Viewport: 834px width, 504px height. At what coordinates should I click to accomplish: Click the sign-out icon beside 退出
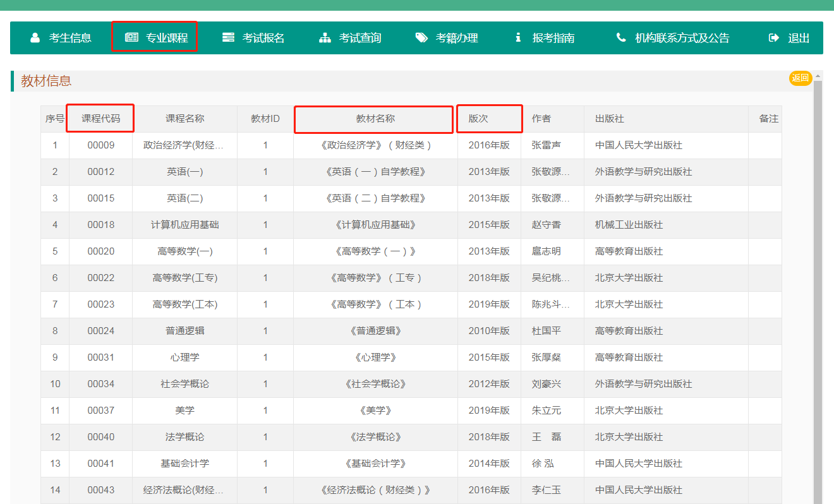pos(774,38)
